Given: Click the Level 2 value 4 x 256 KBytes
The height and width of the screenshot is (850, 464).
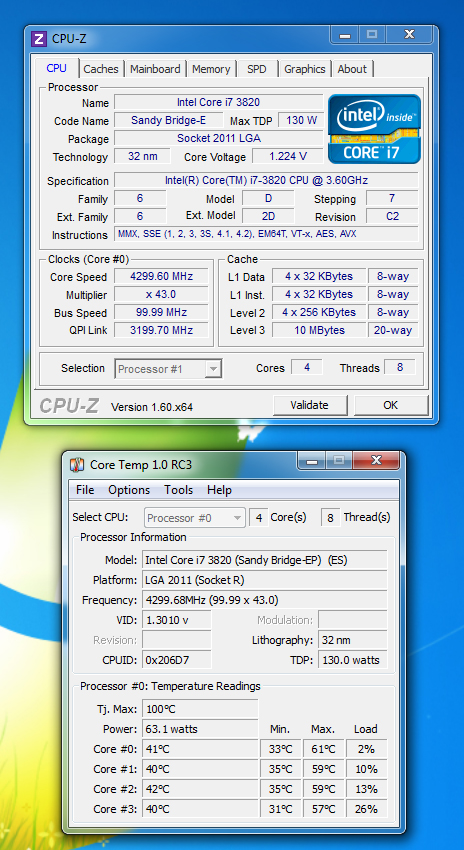Looking at the screenshot, I should coord(319,312).
